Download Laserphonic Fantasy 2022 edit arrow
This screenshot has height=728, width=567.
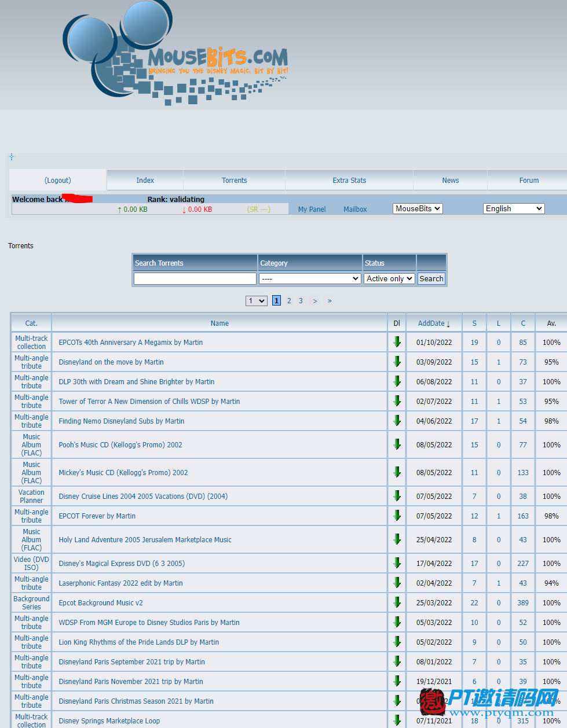click(x=397, y=583)
